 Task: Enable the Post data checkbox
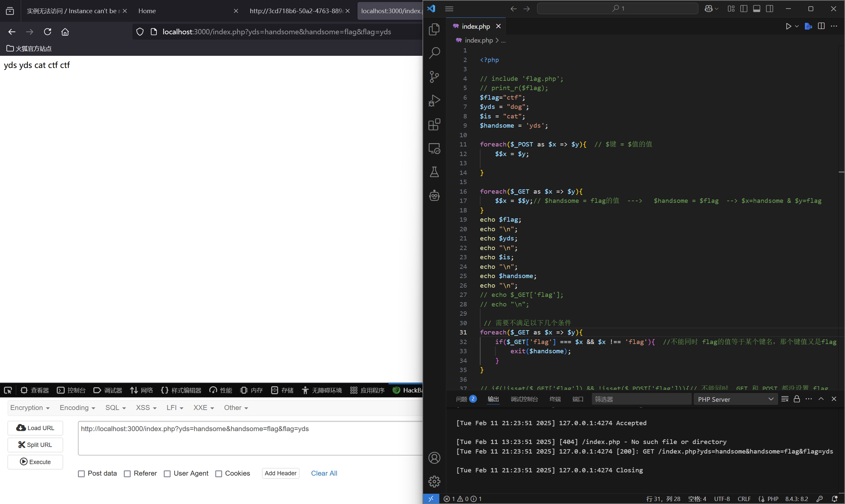point(81,473)
